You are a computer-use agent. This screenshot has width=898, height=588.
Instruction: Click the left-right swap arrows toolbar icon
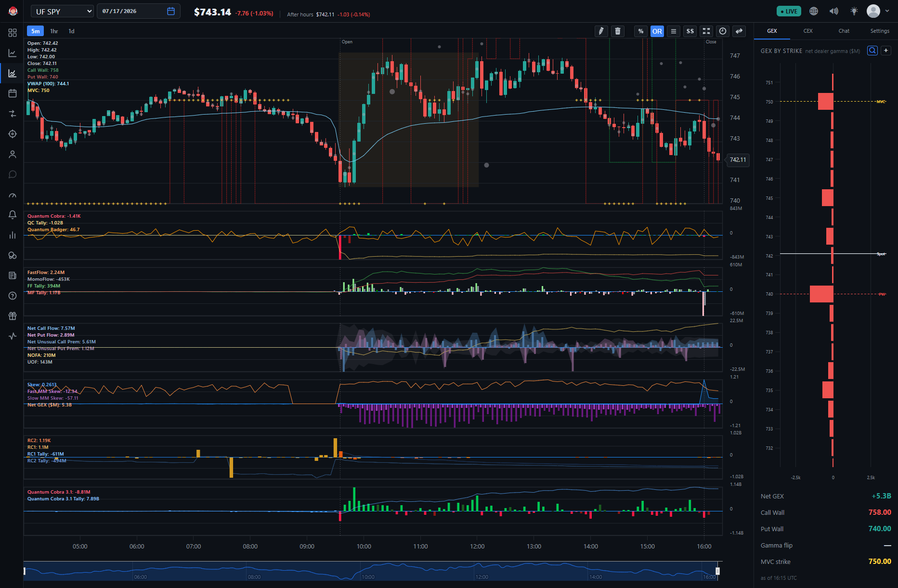pos(739,31)
